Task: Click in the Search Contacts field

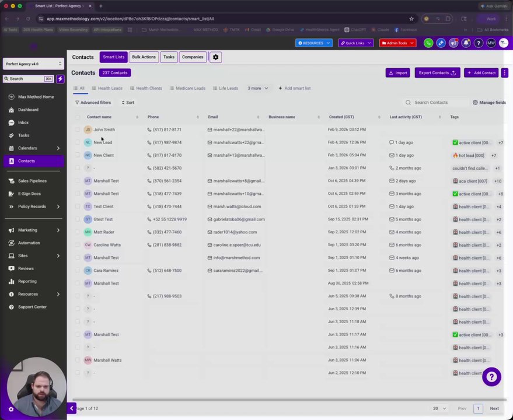Action: [435, 103]
